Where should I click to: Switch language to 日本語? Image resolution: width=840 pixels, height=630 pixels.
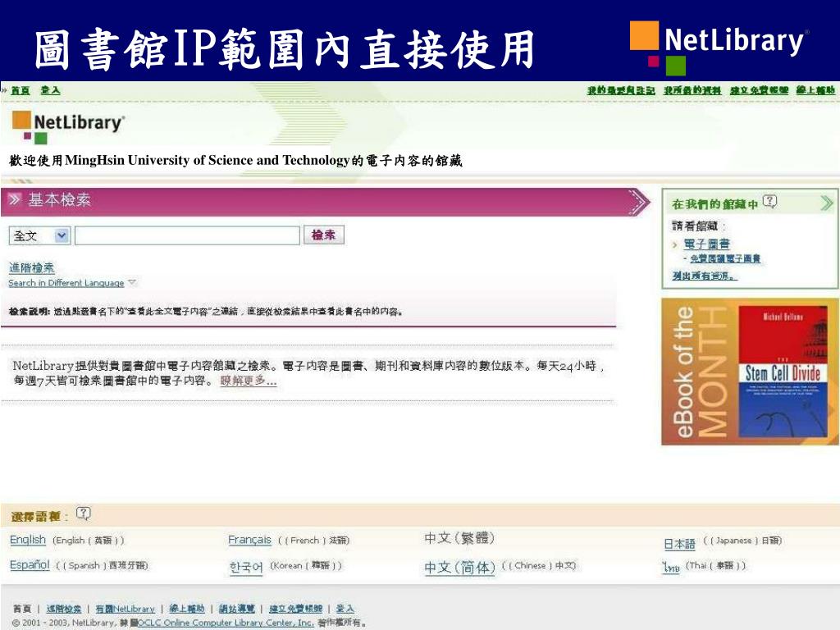tap(679, 544)
